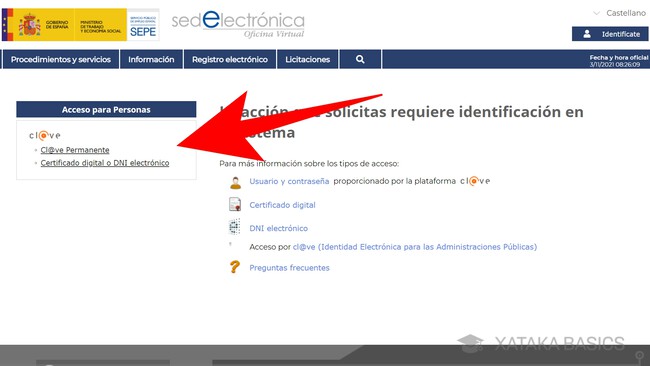Click the Cl@ve logo after 'proporcionado por la plataforma'
650x366 pixels.
[x=475, y=181]
